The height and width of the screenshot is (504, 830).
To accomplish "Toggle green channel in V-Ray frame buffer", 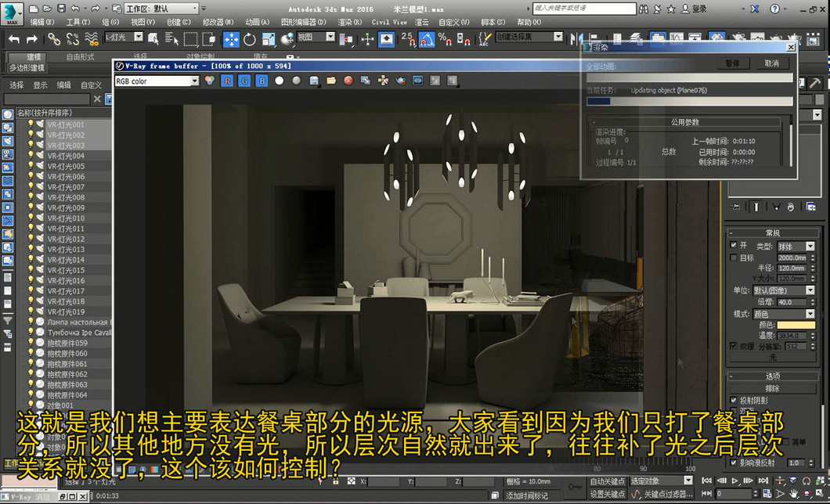I will pos(244,81).
